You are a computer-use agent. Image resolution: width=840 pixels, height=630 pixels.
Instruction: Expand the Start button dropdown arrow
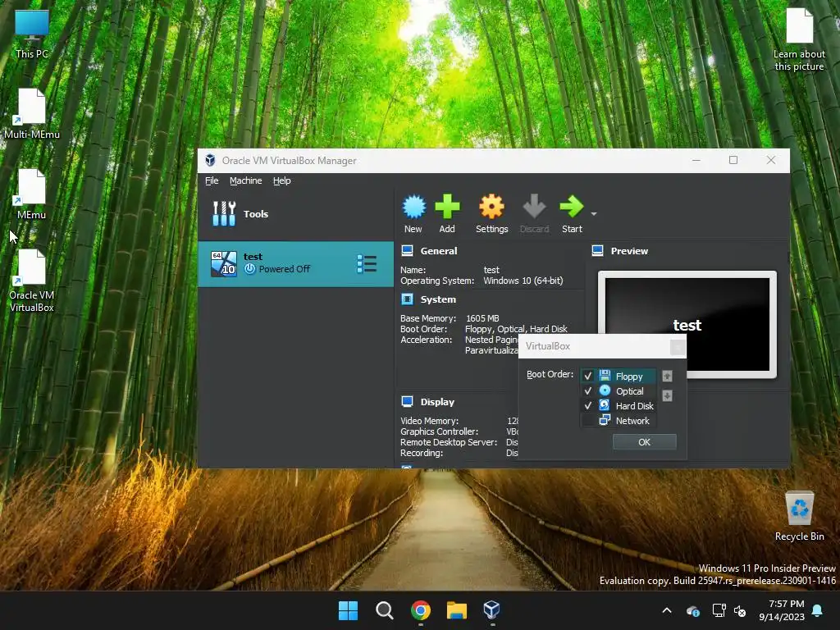594,214
